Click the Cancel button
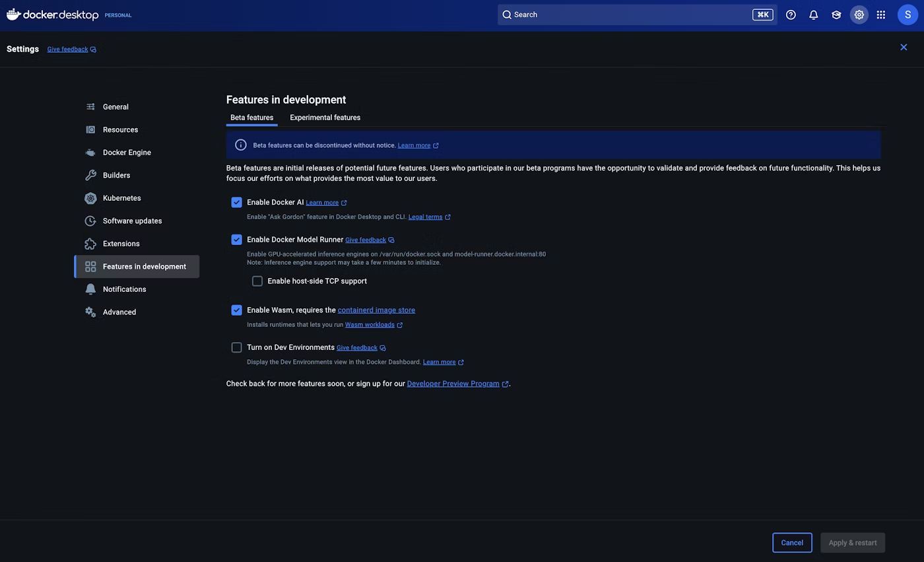The image size is (924, 562). pyautogui.click(x=792, y=543)
